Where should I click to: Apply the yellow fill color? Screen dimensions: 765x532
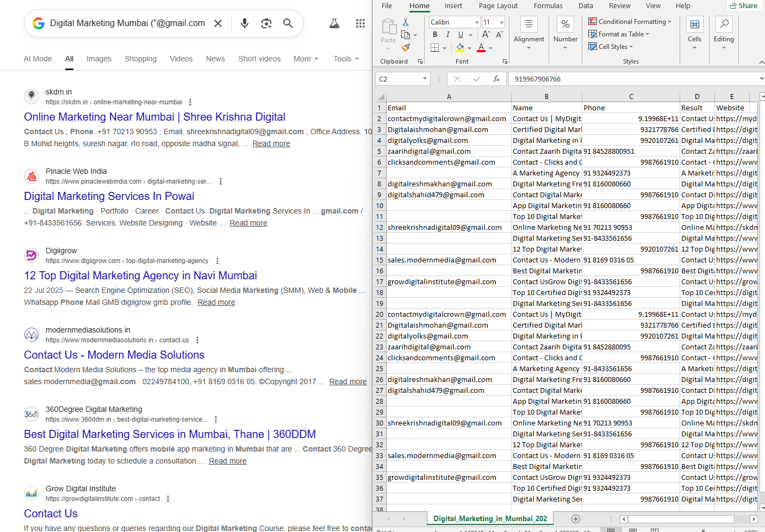[460, 48]
